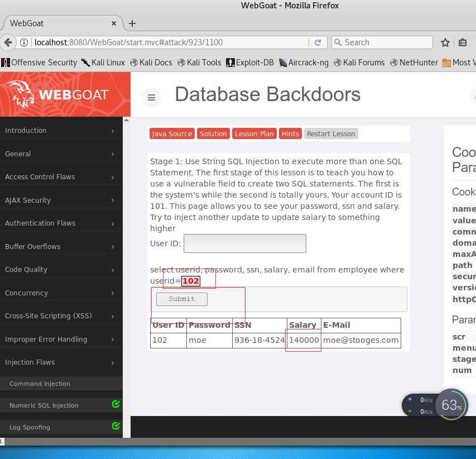This screenshot has width=476, height=459.
Task: Expand Improper Error Handling category
Action: 61,340
